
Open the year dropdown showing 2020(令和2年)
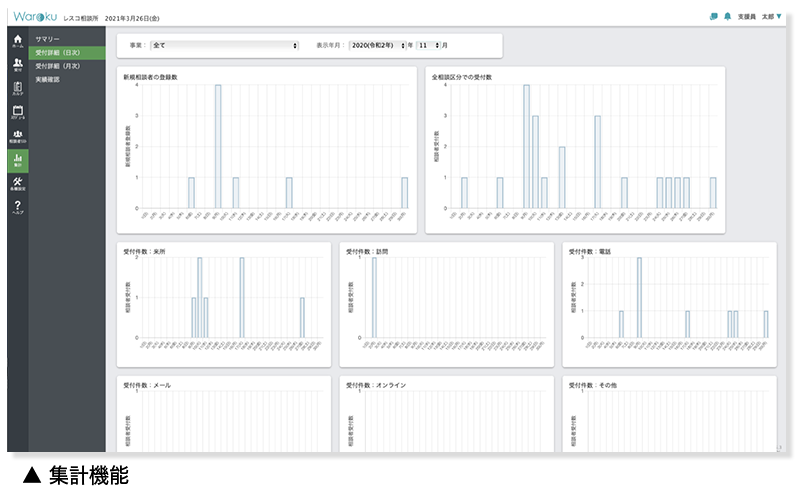(378, 45)
